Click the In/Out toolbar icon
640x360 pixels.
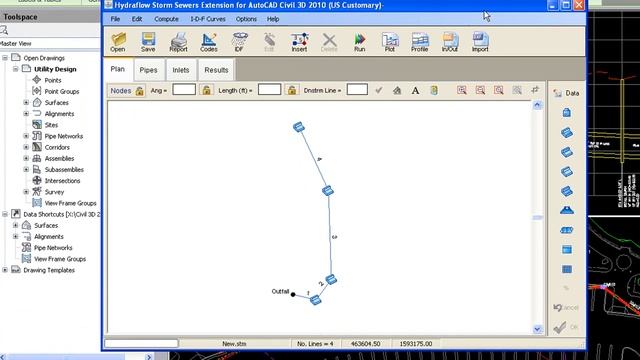tap(450, 42)
